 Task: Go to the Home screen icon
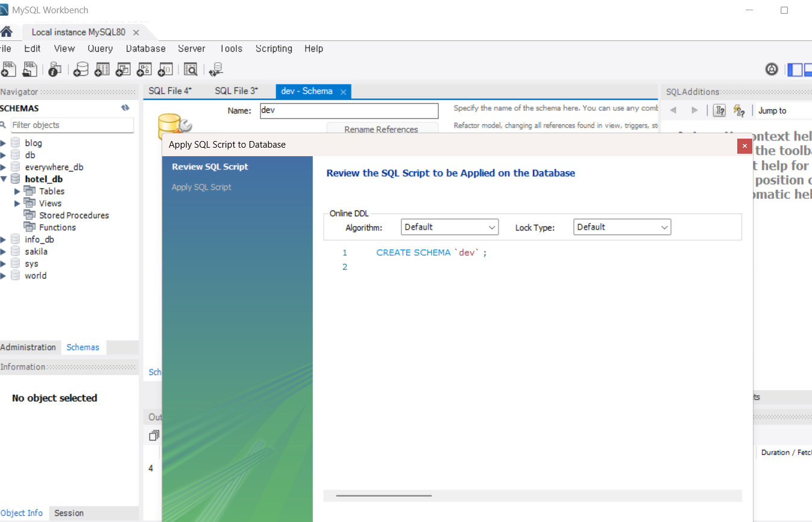7,32
